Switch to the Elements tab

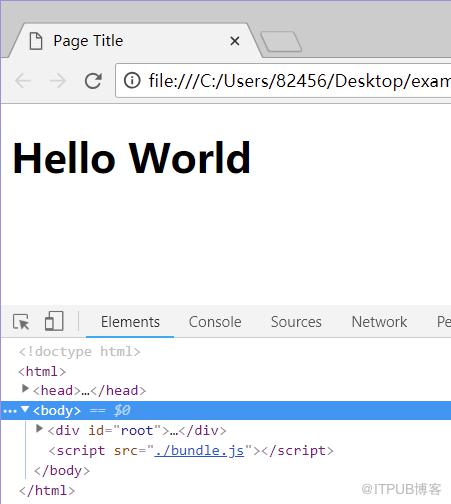point(130,322)
